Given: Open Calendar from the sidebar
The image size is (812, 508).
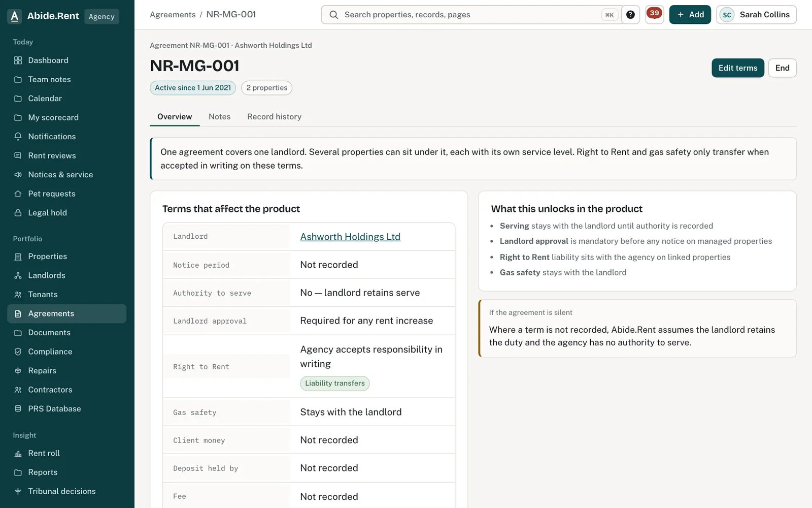Looking at the screenshot, I should [67, 99].
